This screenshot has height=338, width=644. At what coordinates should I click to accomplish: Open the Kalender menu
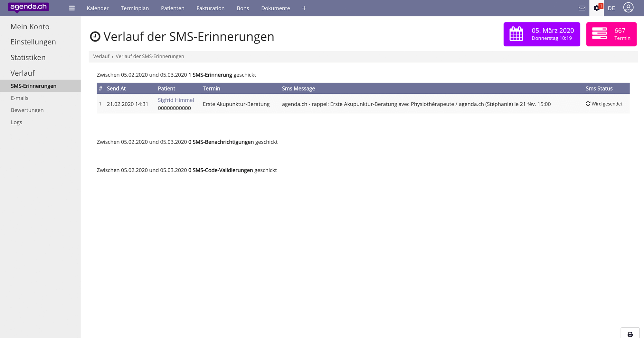pyautogui.click(x=98, y=8)
